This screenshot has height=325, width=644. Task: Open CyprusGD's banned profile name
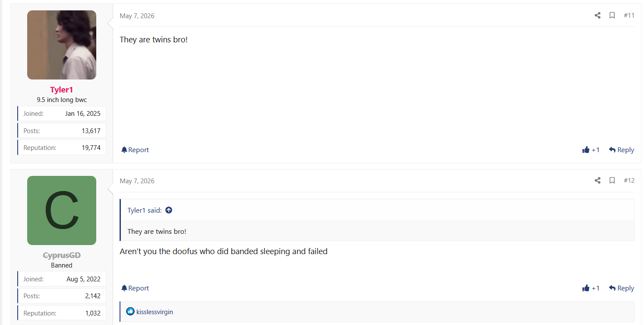62,255
